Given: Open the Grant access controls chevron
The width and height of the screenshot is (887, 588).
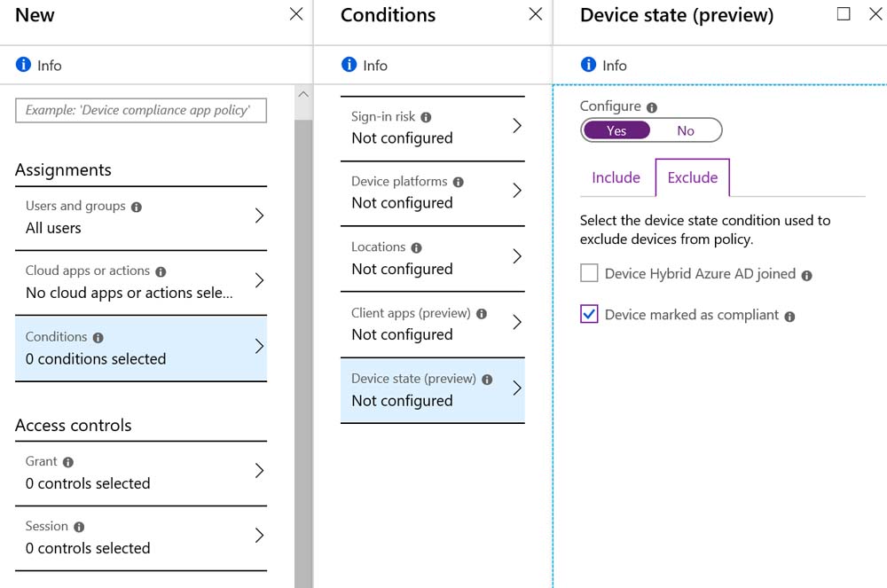Looking at the screenshot, I should click(259, 470).
